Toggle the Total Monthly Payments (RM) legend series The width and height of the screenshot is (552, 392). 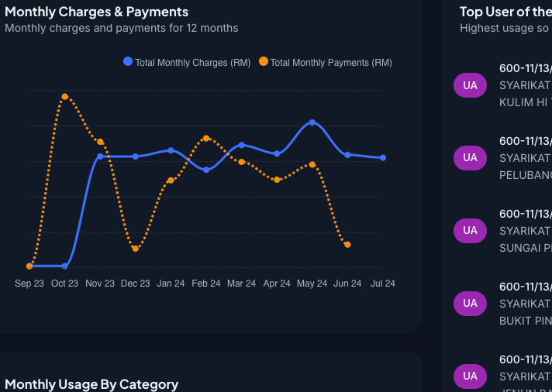tap(330, 62)
